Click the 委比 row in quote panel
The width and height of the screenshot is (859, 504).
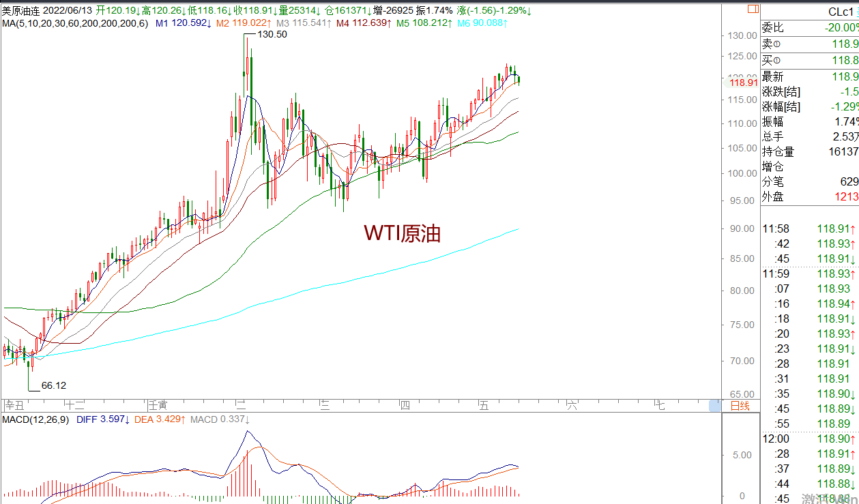(810, 28)
